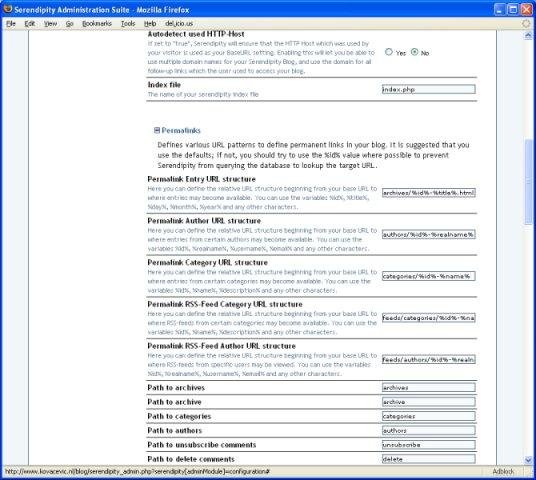Click the 'Path to categories' label
The image size is (536, 480).
pos(179,416)
